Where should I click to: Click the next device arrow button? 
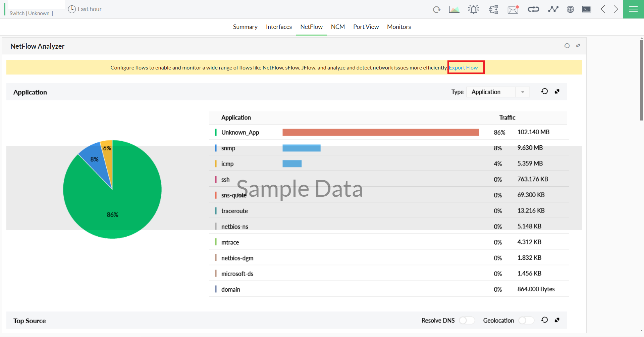point(615,9)
